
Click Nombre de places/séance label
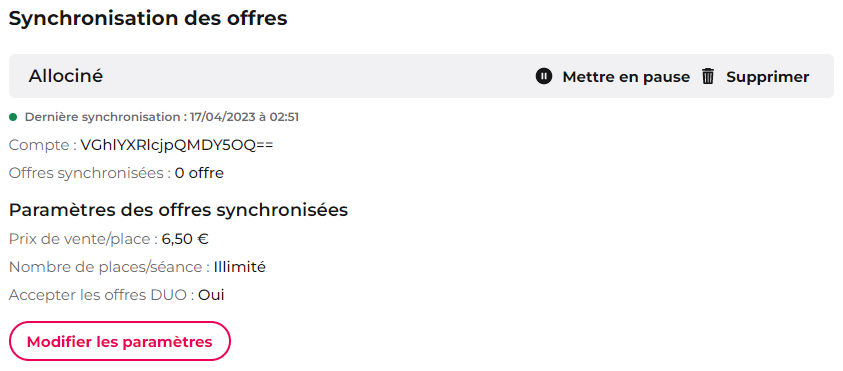[110, 267]
